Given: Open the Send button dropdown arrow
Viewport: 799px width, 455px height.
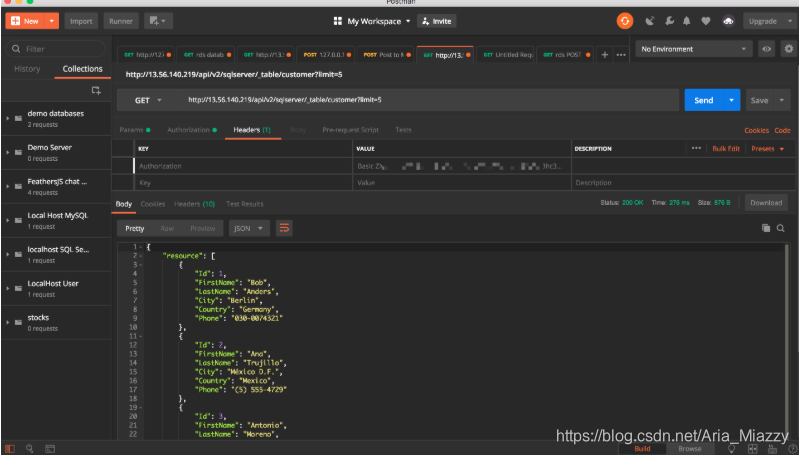Looking at the screenshot, I should coord(732,100).
